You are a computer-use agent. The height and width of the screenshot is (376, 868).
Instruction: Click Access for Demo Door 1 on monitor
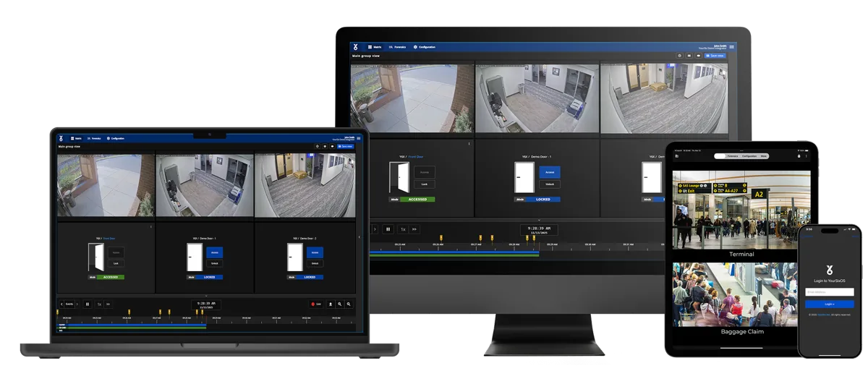(550, 172)
